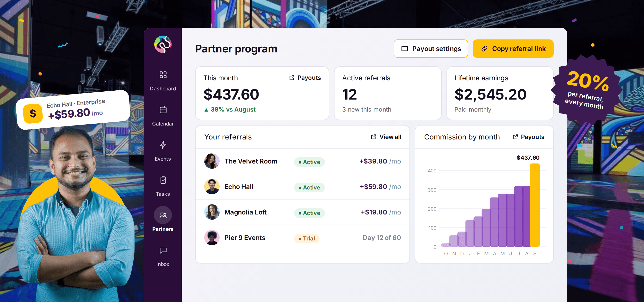Select the Partners people icon
Image resolution: width=644 pixels, height=302 pixels.
tap(163, 215)
